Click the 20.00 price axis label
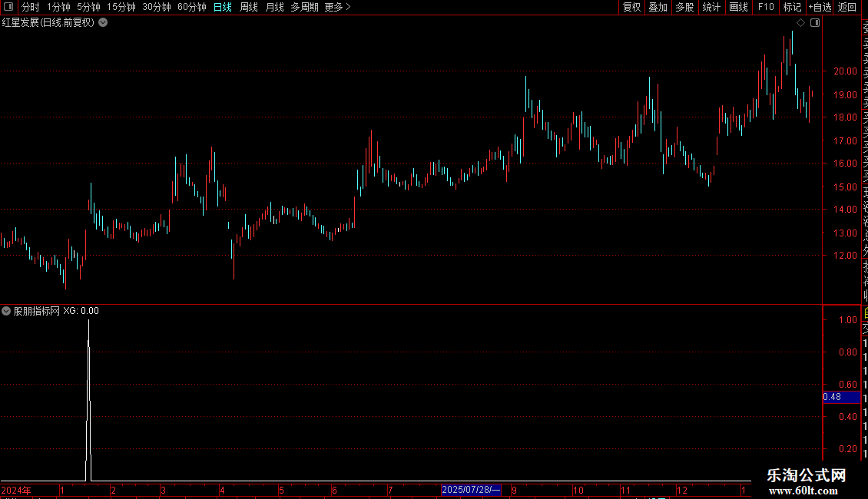Screen dimensions: 868x499 click(x=845, y=71)
